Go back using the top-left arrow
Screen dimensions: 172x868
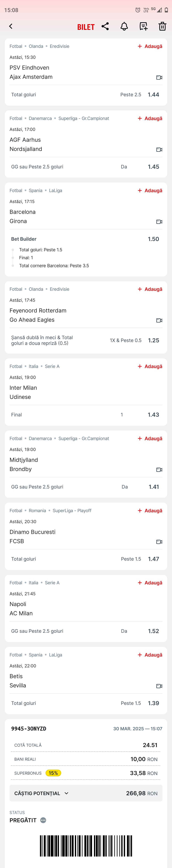pos(11,26)
